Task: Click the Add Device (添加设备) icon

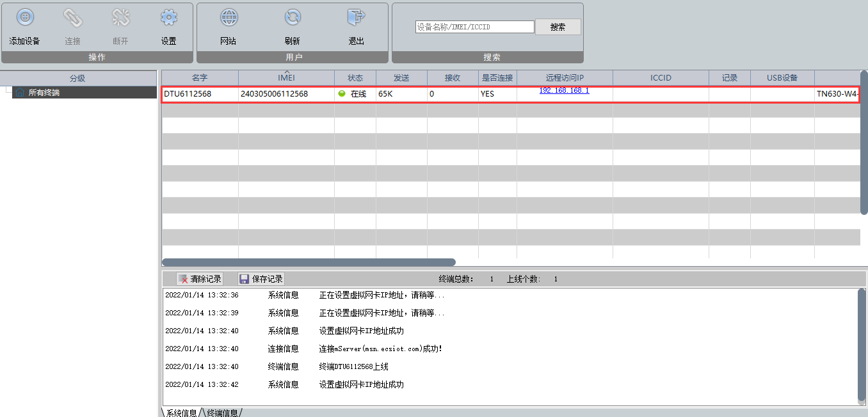Action: tap(24, 18)
